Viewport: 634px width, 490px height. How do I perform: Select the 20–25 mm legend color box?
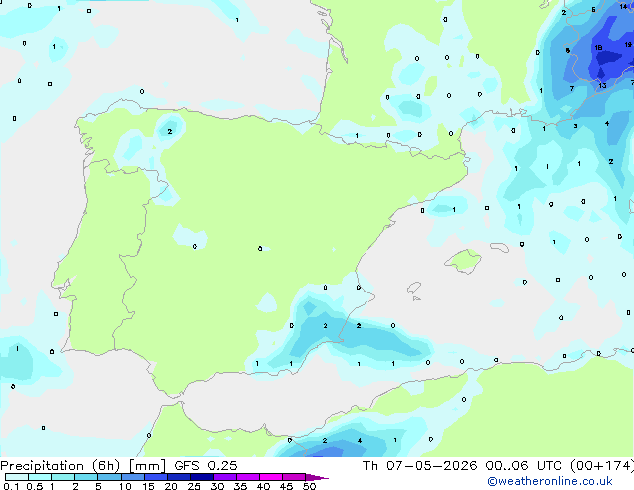click(x=178, y=477)
